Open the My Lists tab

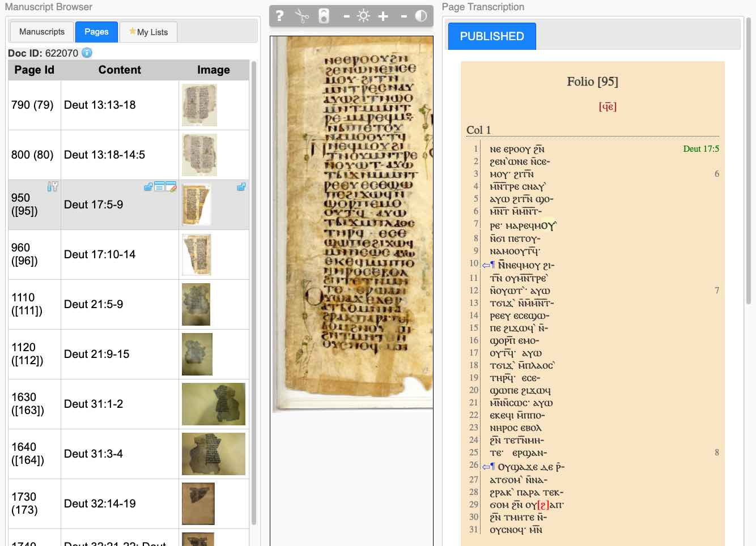pos(148,32)
